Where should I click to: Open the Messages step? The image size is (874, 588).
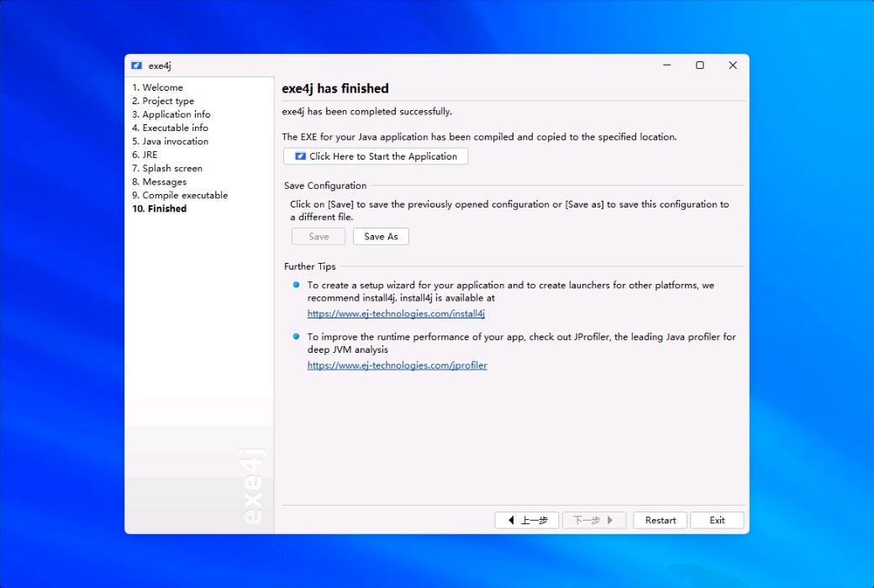[160, 181]
